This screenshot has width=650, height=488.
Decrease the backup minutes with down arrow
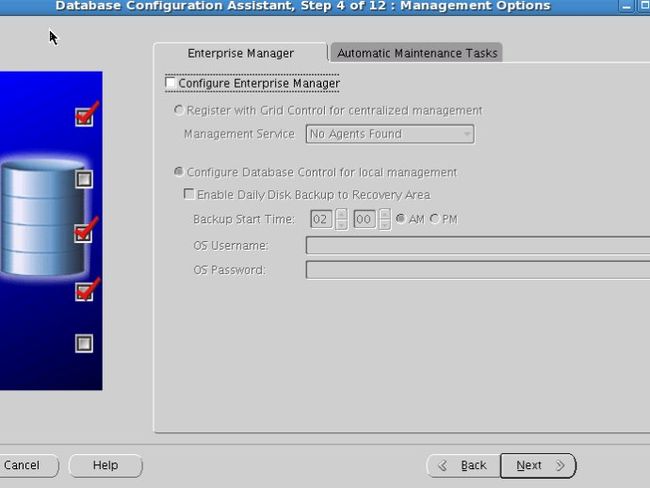pos(385,224)
